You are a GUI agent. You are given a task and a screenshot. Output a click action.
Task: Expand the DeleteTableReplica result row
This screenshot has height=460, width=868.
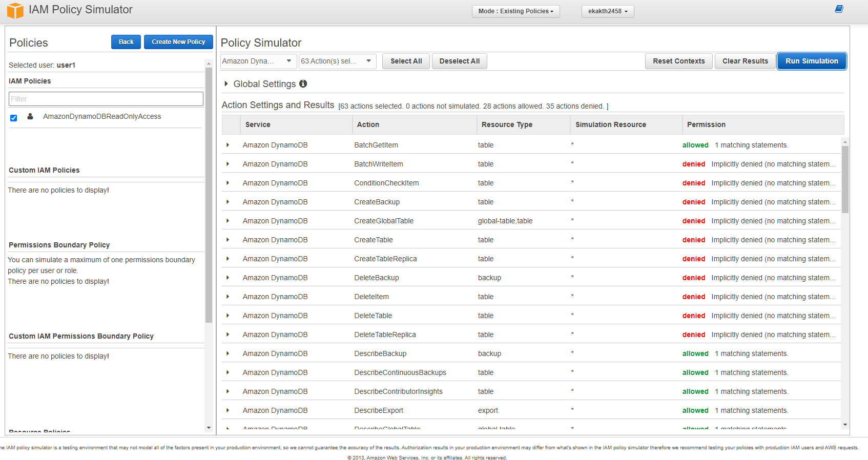click(x=228, y=334)
